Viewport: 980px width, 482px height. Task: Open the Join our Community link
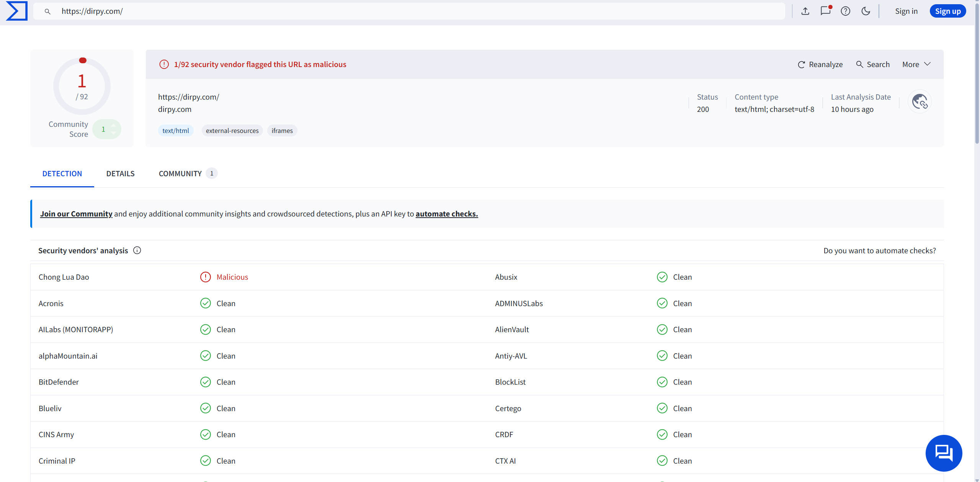pos(76,214)
